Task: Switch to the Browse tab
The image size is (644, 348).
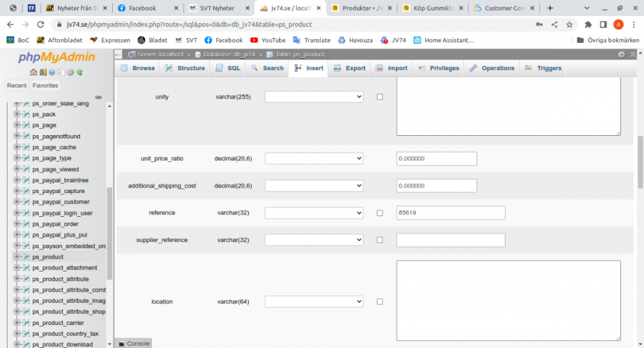Action: (x=138, y=68)
